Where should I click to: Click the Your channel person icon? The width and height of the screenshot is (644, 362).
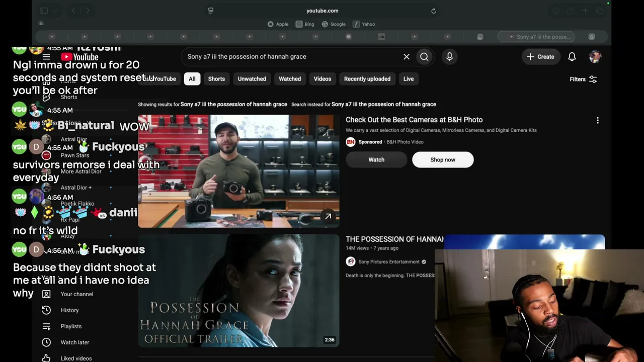(x=46, y=294)
